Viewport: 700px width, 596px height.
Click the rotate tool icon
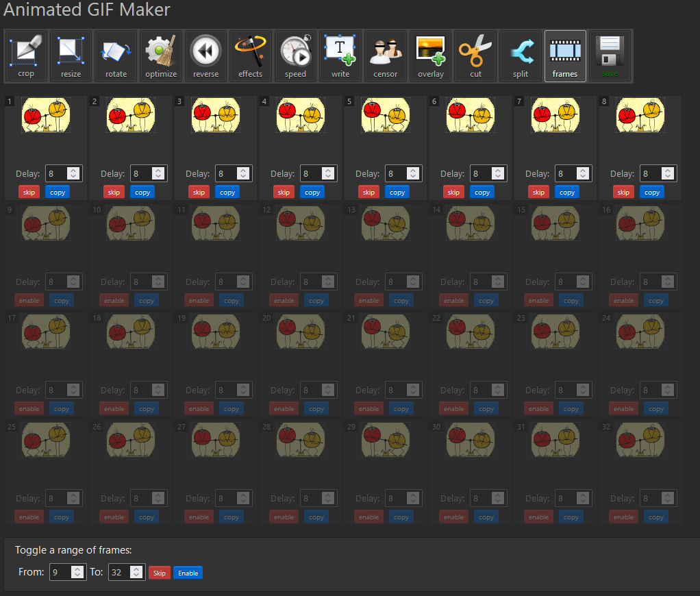click(116, 55)
